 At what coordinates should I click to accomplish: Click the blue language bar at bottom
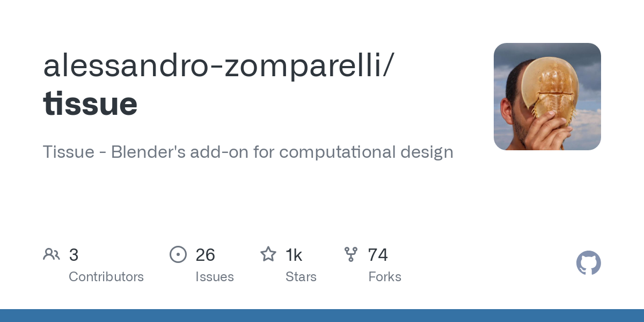tap(322, 316)
